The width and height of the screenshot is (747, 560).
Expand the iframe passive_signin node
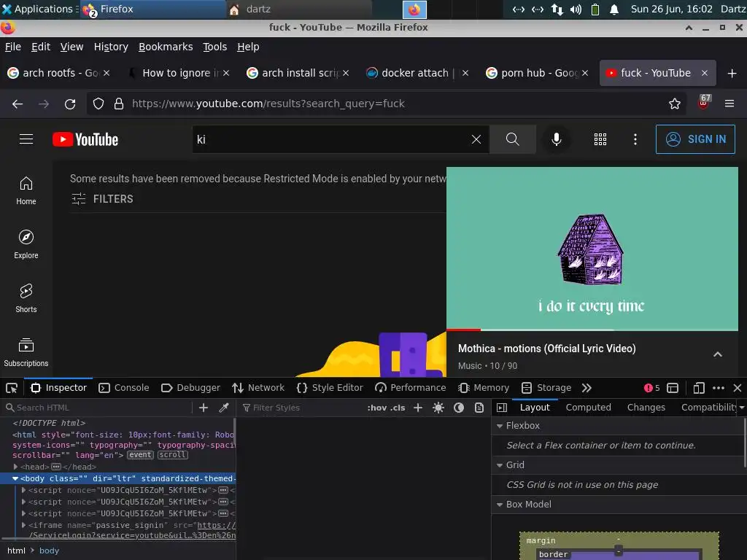pyautogui.click(x=23, y=525)
